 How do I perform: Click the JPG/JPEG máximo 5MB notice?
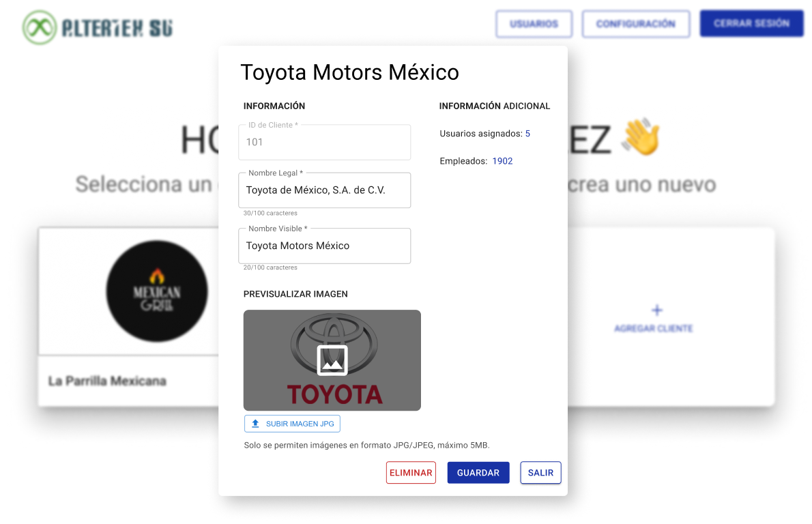click(x=366, y=446)
